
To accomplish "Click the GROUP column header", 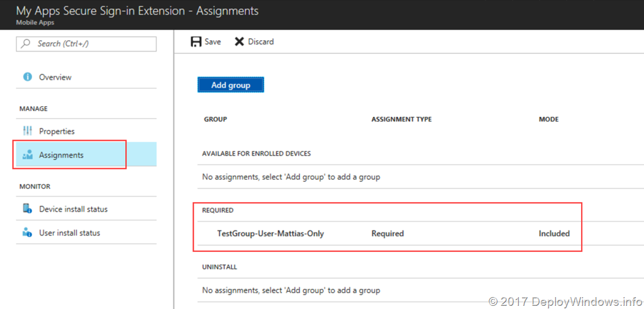I will coord(215,119).
